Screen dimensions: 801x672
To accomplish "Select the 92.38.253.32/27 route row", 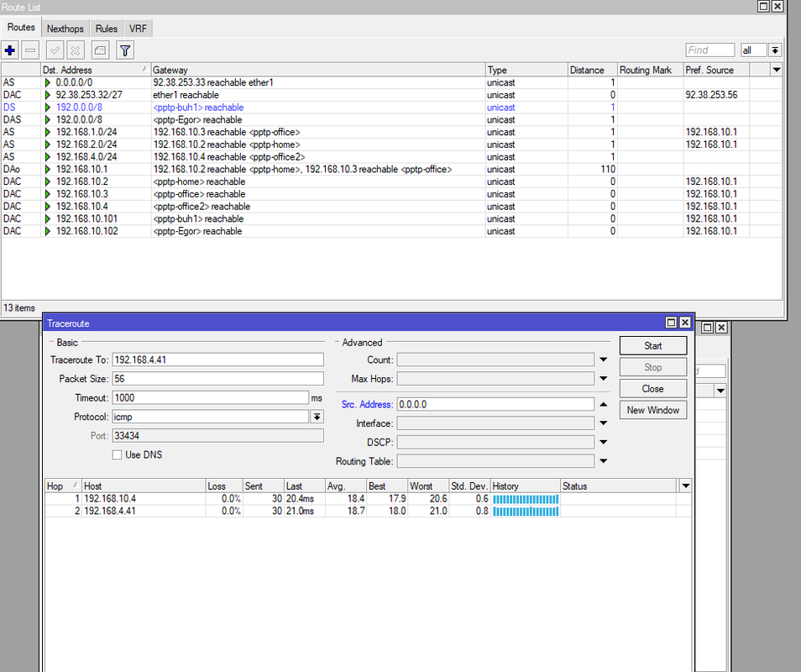I will (391, 95).
